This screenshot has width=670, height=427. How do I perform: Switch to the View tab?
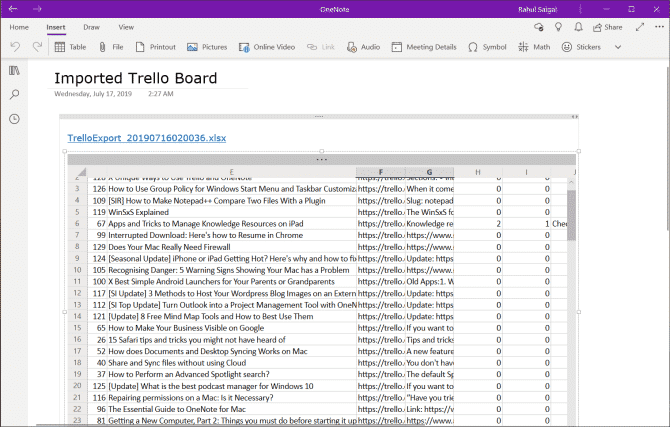click(x=126, y=27)
